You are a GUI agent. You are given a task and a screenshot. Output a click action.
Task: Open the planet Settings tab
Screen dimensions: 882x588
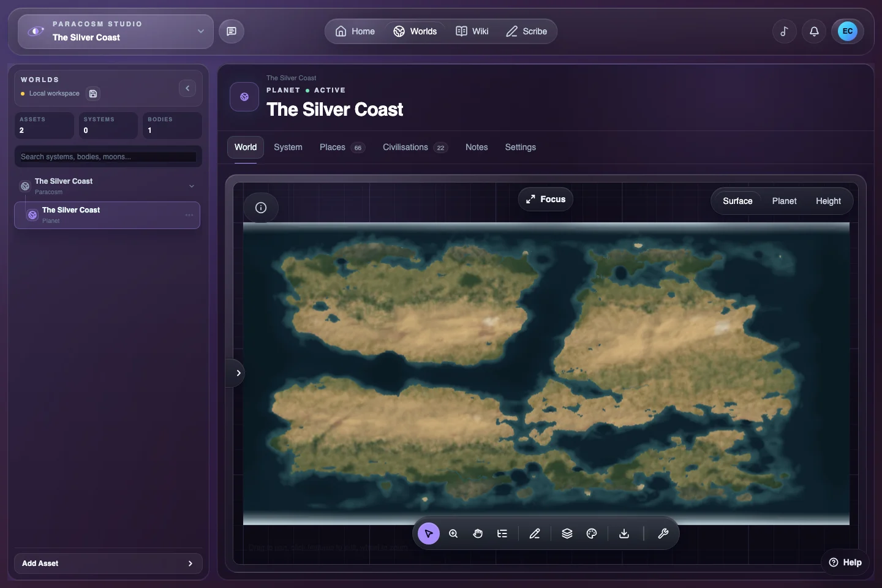[521, 147]
